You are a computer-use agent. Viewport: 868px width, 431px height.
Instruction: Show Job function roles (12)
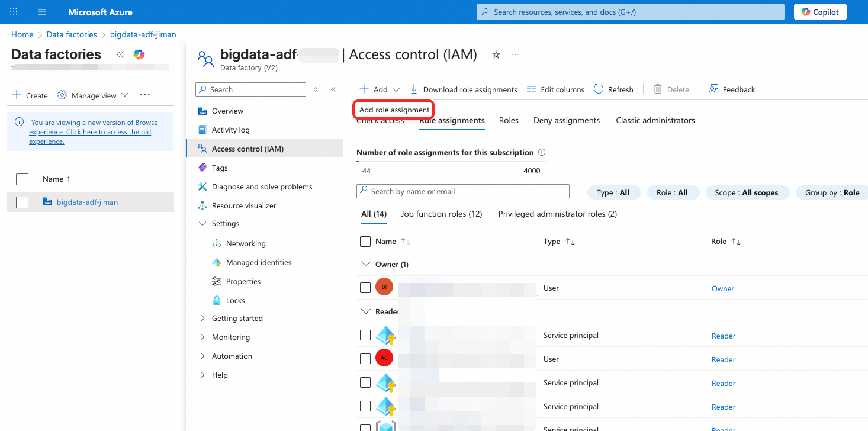coord(442,214)
